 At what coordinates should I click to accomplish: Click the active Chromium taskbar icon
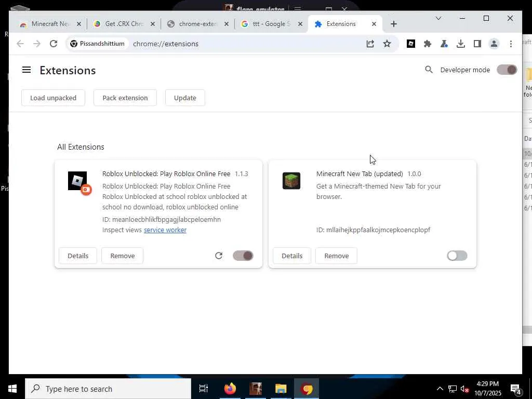307,389
